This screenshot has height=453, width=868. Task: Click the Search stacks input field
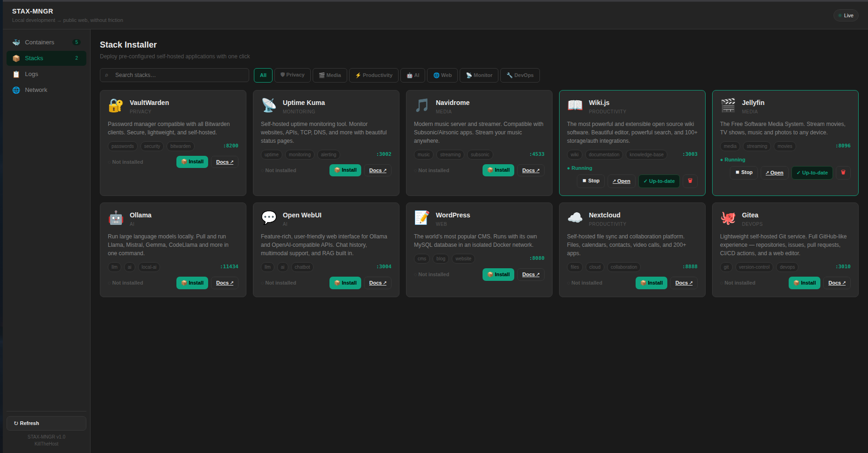point(174,75)
